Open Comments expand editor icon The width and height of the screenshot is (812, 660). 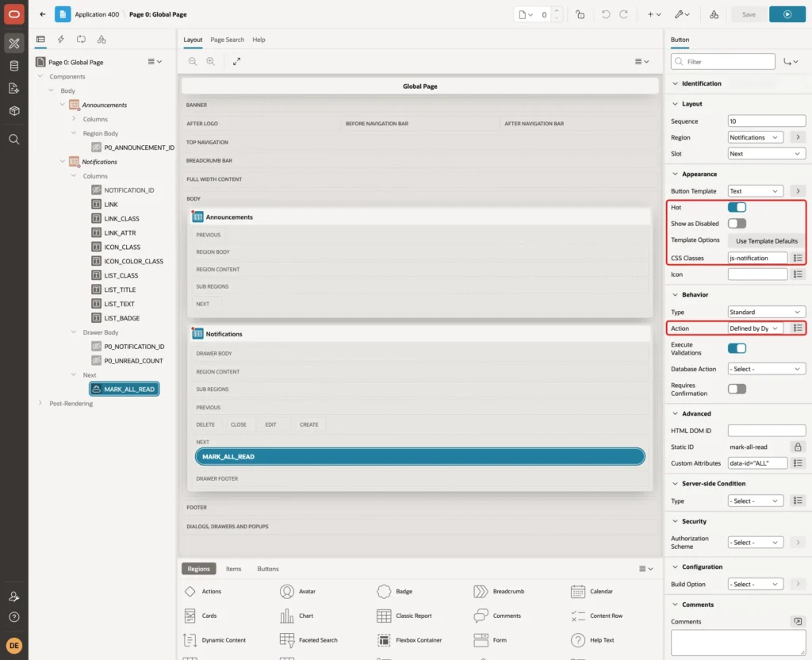coord(798,621)
